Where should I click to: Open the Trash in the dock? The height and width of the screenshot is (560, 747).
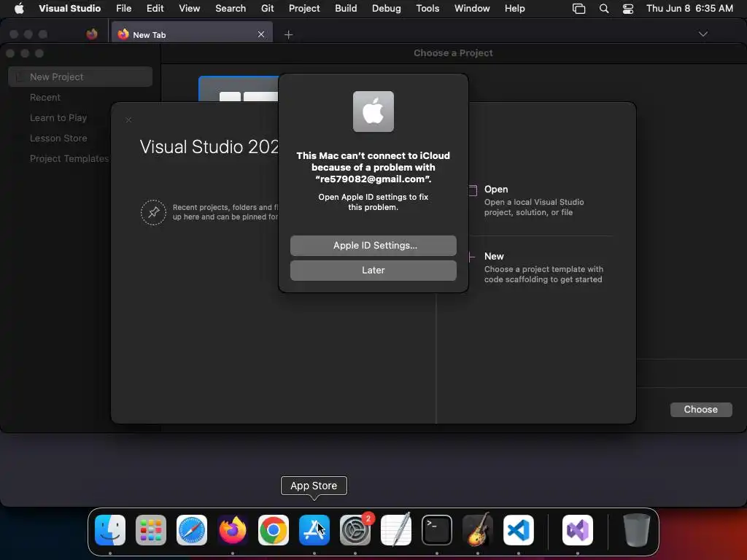point(636,530)
